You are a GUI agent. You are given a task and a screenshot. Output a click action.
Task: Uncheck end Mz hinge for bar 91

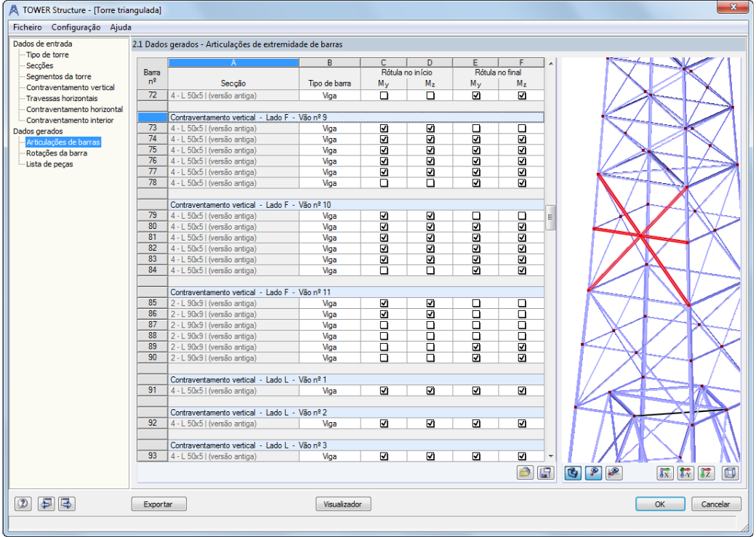click(522, 390)
